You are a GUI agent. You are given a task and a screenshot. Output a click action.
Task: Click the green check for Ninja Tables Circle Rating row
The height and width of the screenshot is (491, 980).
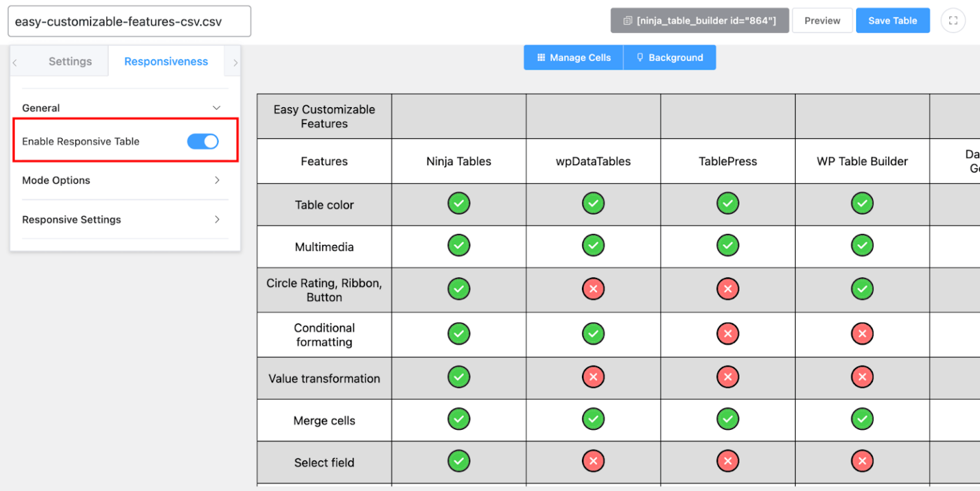pyautogui.click(x=459, y=289)
